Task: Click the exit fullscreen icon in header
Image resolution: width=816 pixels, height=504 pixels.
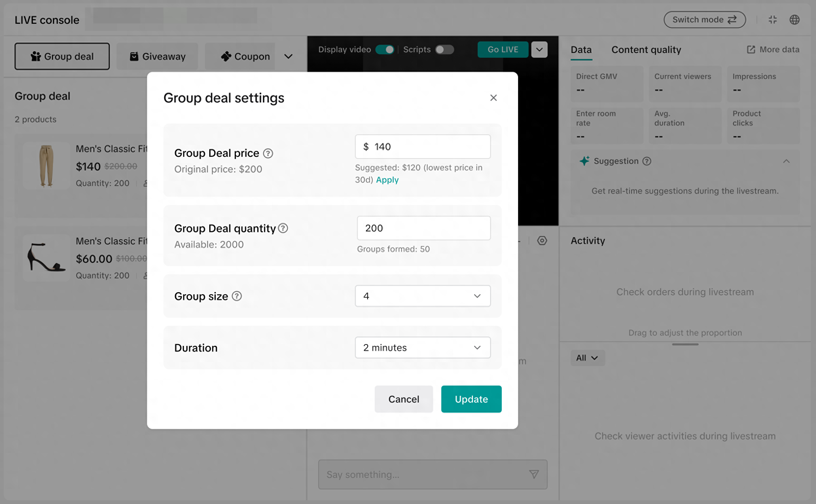Action: (x=773, y=20)
